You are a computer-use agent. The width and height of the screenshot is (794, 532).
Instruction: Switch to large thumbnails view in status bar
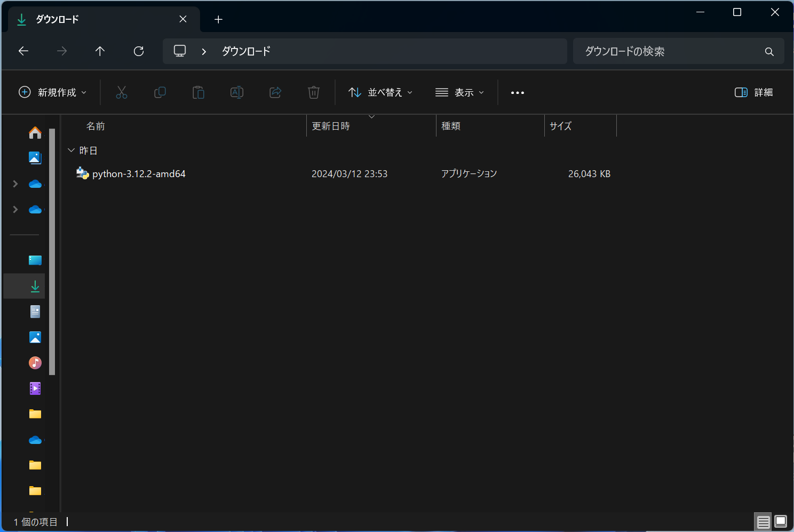pyautogui.click(x=781, y=521)
